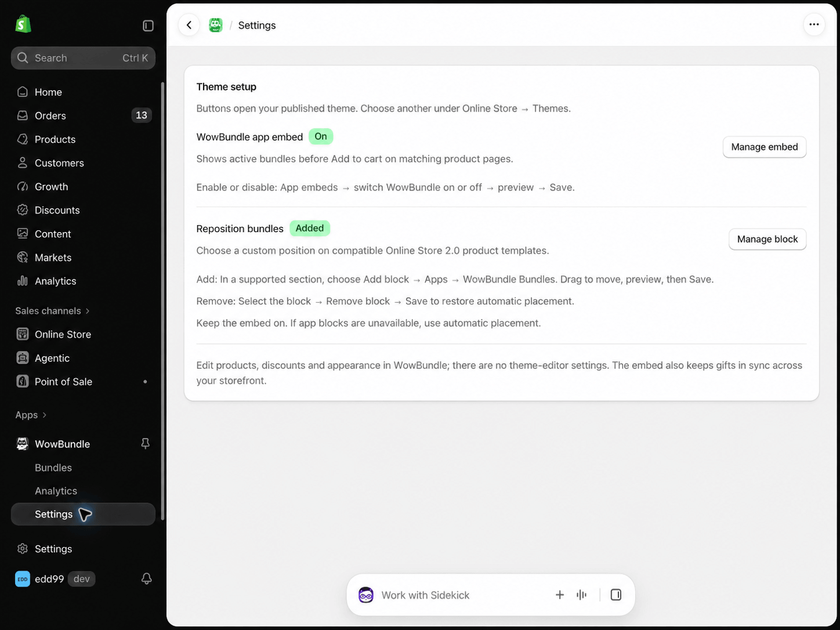This screenshot has width=840, height=630.
Task: Unpin WowBundle using the pin icon
Action: coord(145,444)
